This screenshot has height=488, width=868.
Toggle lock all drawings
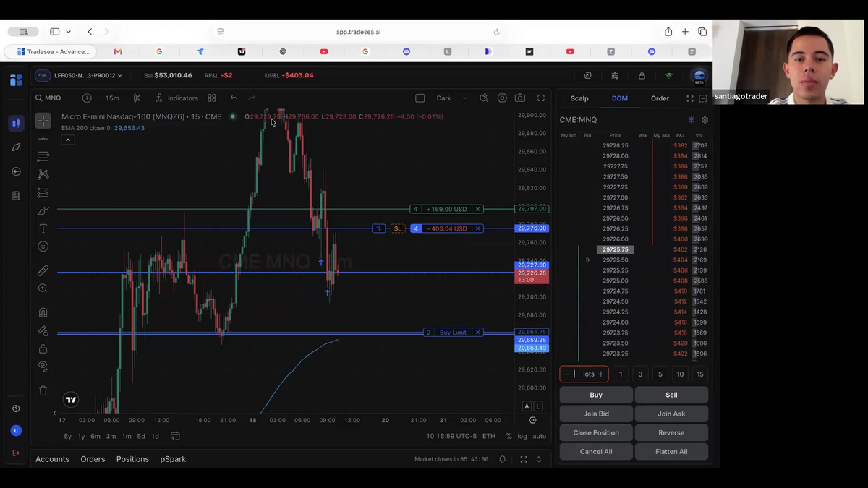pyautogui.click(x=43, y=348)
